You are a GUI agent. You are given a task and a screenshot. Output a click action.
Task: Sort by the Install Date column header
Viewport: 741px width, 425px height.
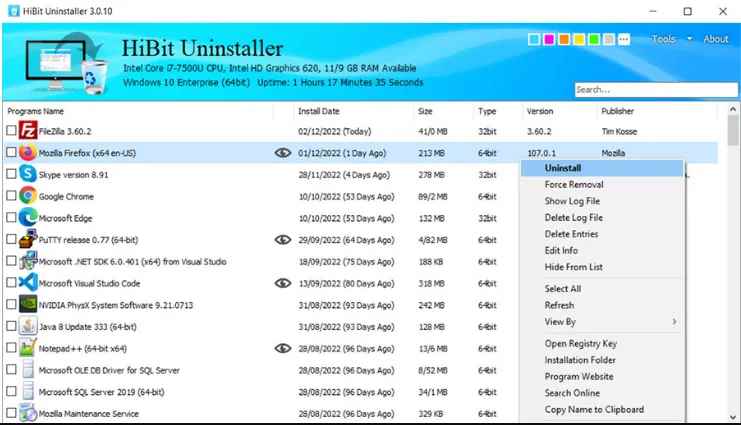pyautogui.click(x=318, y=111)
